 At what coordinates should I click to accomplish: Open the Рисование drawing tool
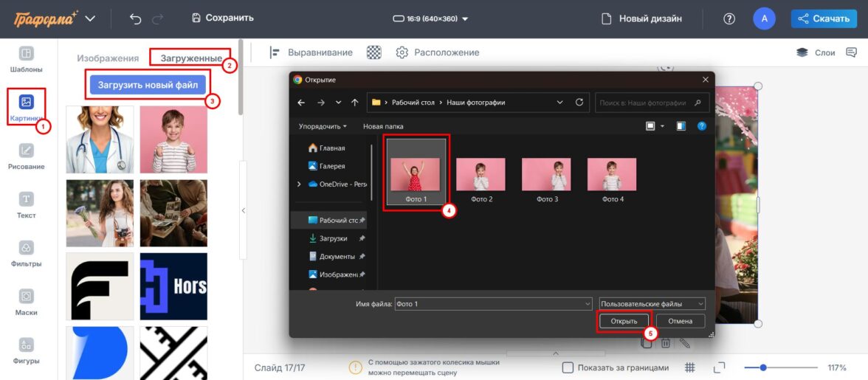[27, 156]
